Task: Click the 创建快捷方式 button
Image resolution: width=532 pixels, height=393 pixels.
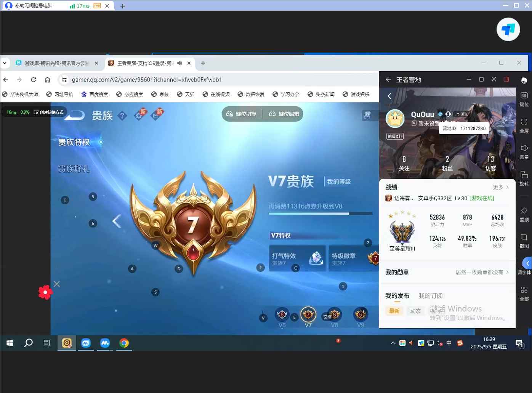Action: click(x=49, y=112)
